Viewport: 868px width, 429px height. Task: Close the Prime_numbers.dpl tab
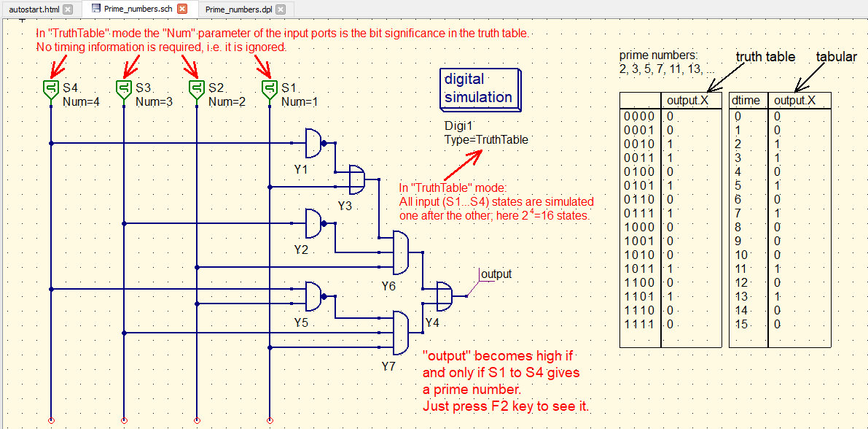pos(281,9)
